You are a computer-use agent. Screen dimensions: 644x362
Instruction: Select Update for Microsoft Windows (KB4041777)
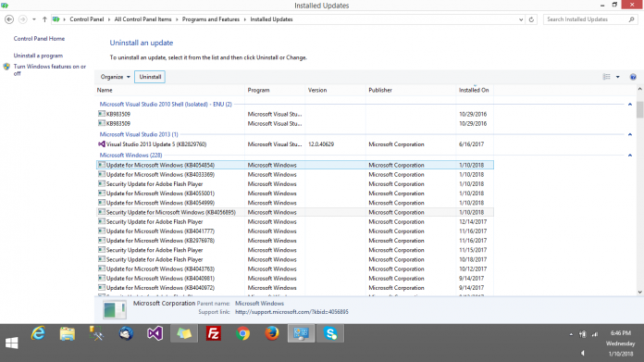tap(295, 231)
